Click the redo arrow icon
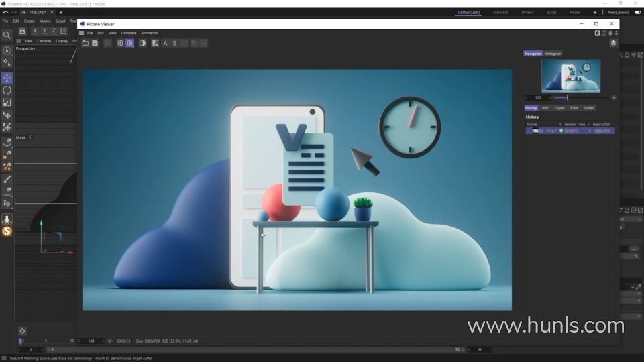Viewport: 644px width, 362px height. point(14,13)
